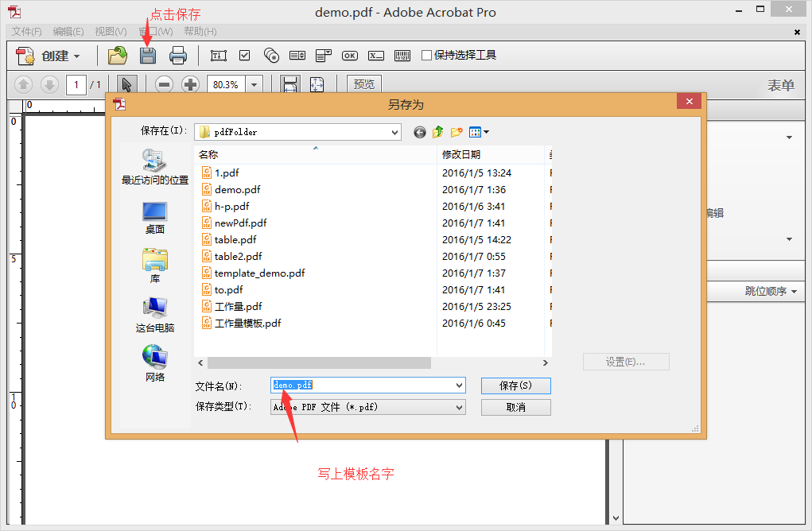Select file h-p.pdf in the list
The height and width of the screenshot is (531, 812).
tap(226, 206)
